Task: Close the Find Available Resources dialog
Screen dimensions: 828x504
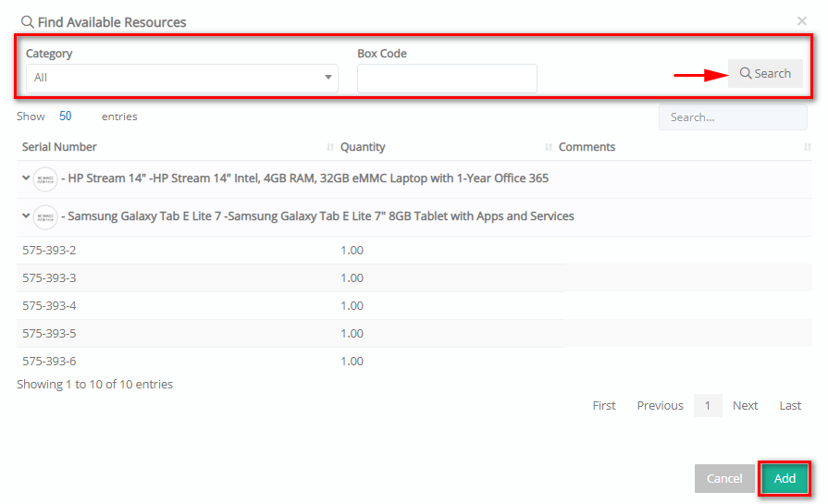Action: click(801, 21)
